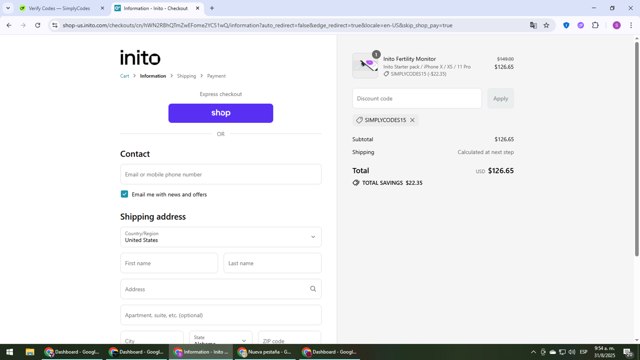Image resolution: width=640 pixels, height=360 pixels.
Task: Click the translate page icon
Action: [x=533, y=25]
